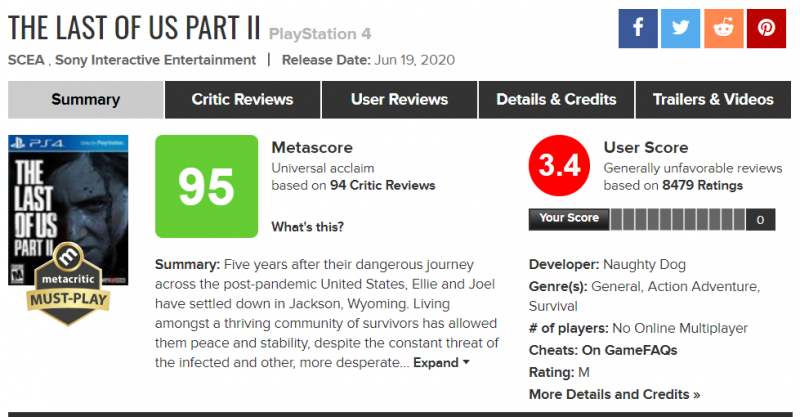Viewport: 800px width, 417px height.
Task: Go to the Trailers & Videos tab
Action: 713,100
